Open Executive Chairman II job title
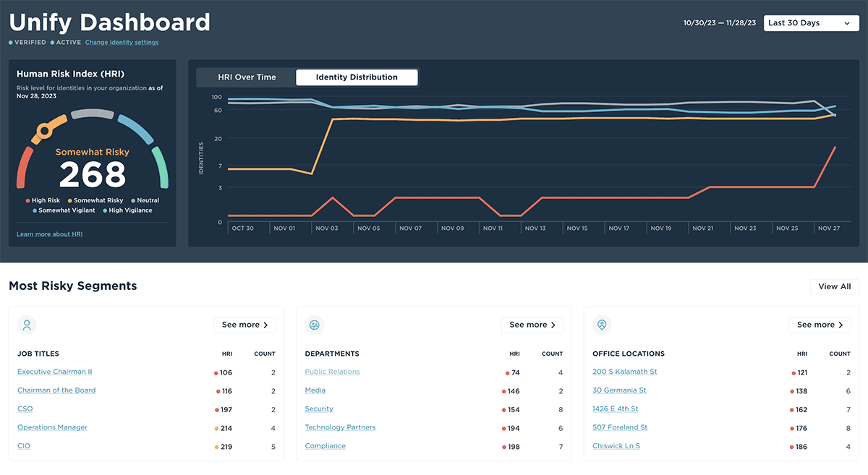 [55, 372]
